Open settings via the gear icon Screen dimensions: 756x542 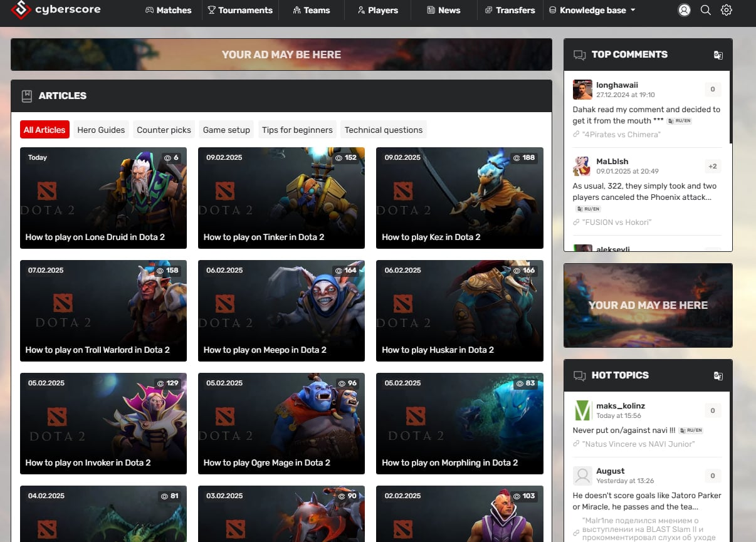[x=727, y=10]
